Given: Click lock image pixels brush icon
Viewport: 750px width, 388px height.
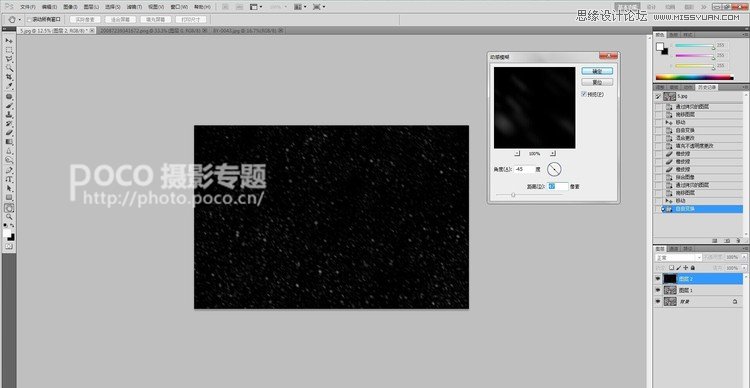Looking at the screenshot, I should click(x=679, y=268).
